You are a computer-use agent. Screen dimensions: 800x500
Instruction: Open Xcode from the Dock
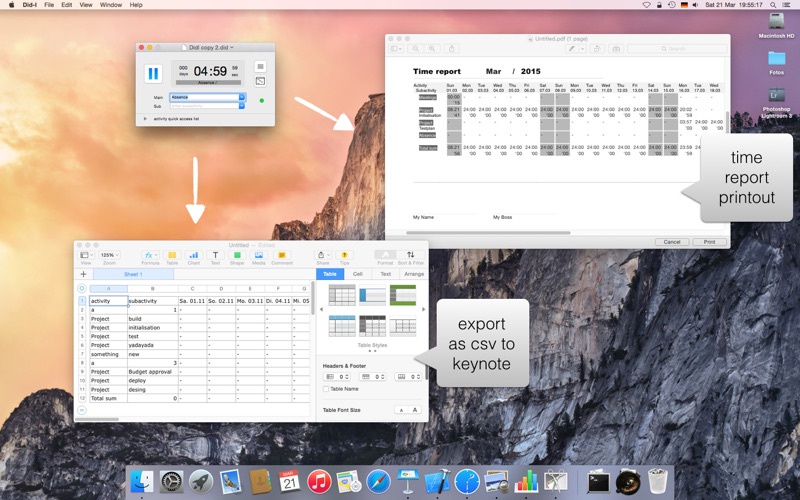click(437, 481)
